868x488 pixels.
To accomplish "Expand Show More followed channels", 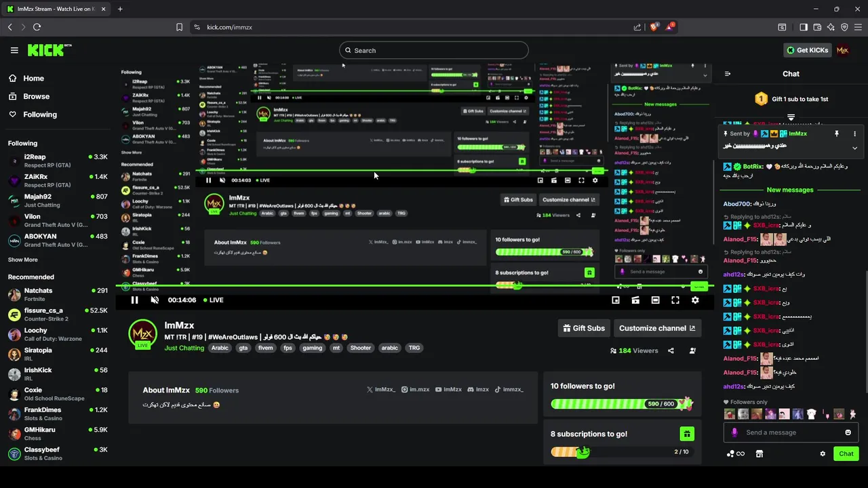I will point(22,260).
